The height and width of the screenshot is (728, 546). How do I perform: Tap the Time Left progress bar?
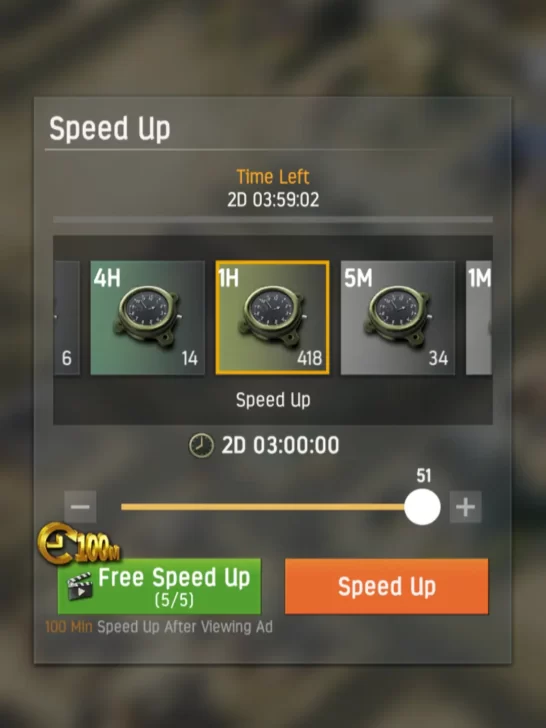click(x=273, y=219)
